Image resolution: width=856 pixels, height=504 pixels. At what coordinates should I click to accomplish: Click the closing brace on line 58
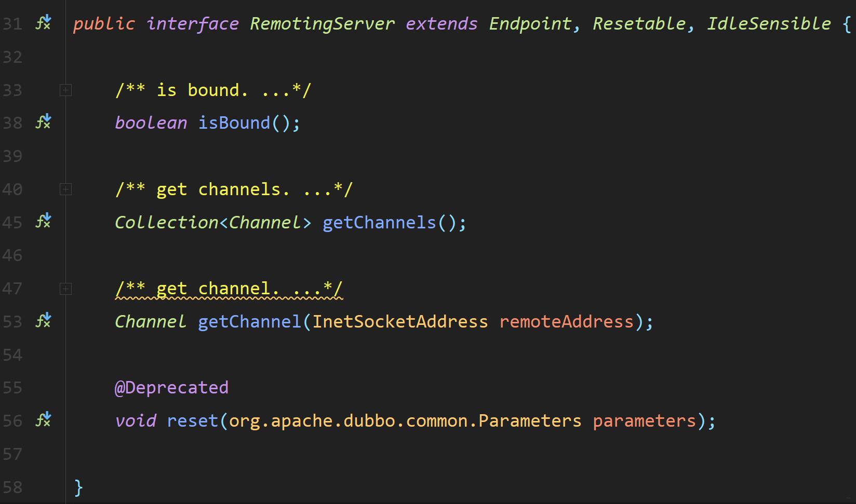pyautogui.click(x=78, y=487)
